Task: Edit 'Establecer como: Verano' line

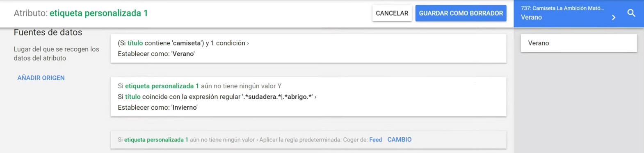Action: (x=156, y=54)
